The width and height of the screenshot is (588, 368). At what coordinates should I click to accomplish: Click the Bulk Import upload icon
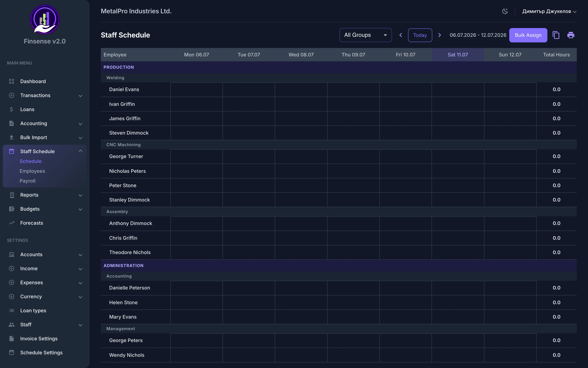point(11,137)
